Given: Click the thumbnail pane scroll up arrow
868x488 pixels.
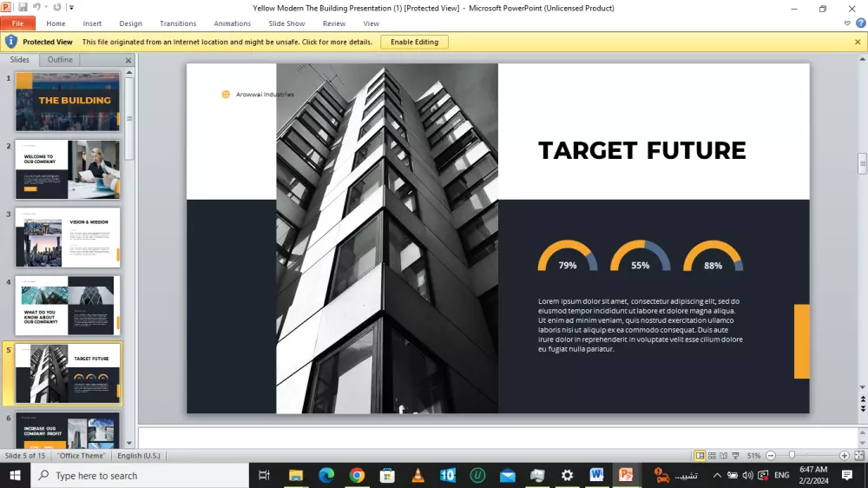Looking at the screenshot, I should pos(129,73).
